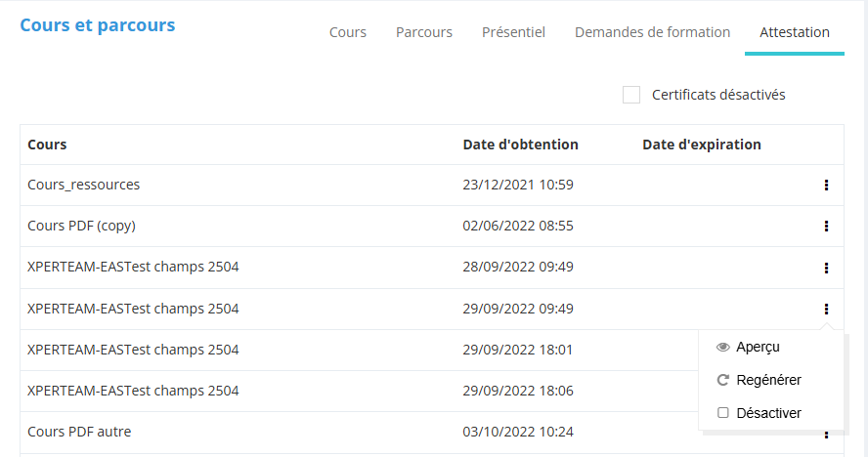Switch to the Cours tab

pos(348,32)
